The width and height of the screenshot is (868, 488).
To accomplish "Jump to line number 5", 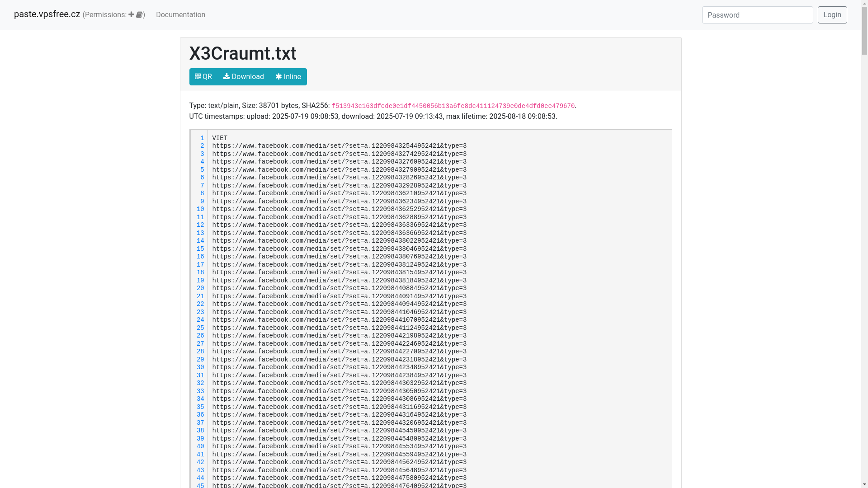I will pos(202,170).
